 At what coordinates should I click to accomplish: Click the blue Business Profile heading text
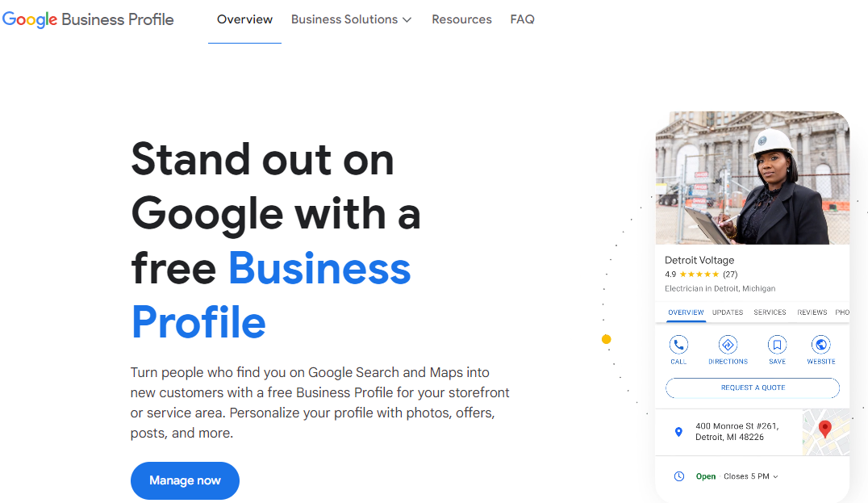click(x=271, y=296)
